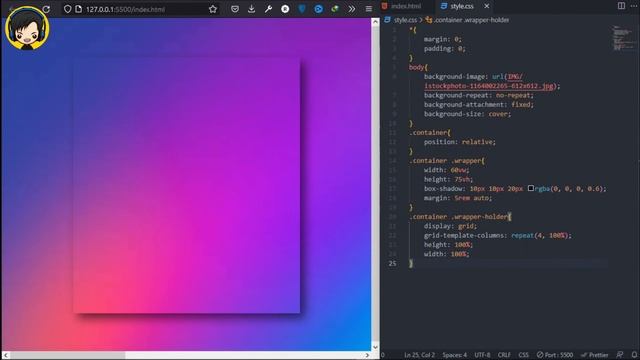
Task: Click the browser vertical scrollbar down arrow
Action: tap(375, 347)
